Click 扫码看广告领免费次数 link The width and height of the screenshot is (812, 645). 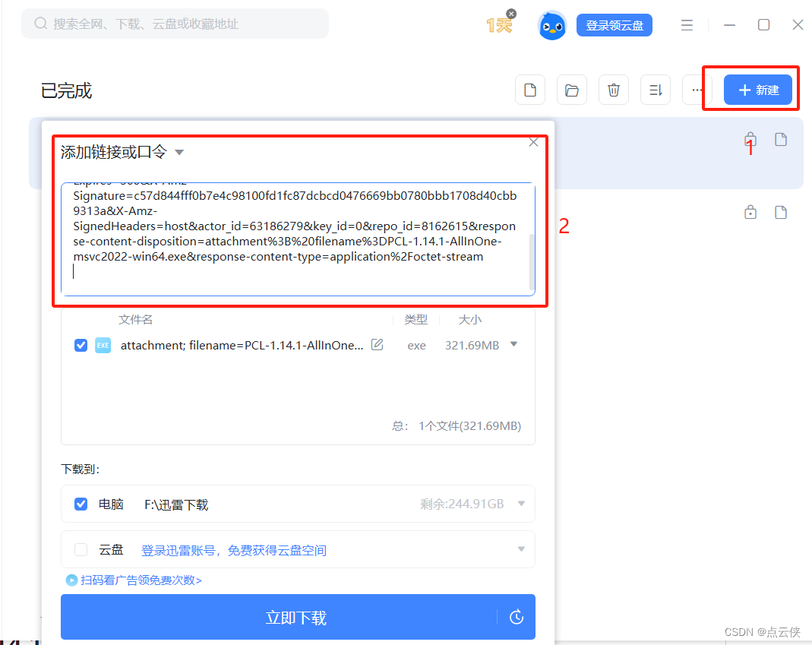[141, 580]
